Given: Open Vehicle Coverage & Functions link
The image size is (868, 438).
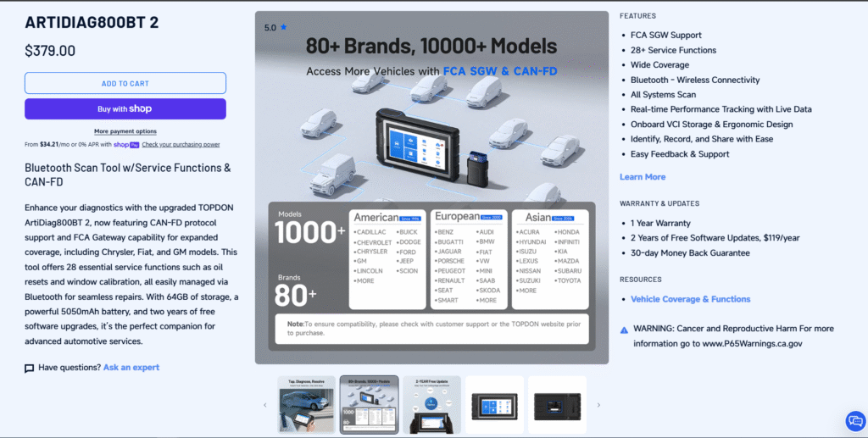Looking at the screenshot, I should pyautogui.click(x=690, y=299).
